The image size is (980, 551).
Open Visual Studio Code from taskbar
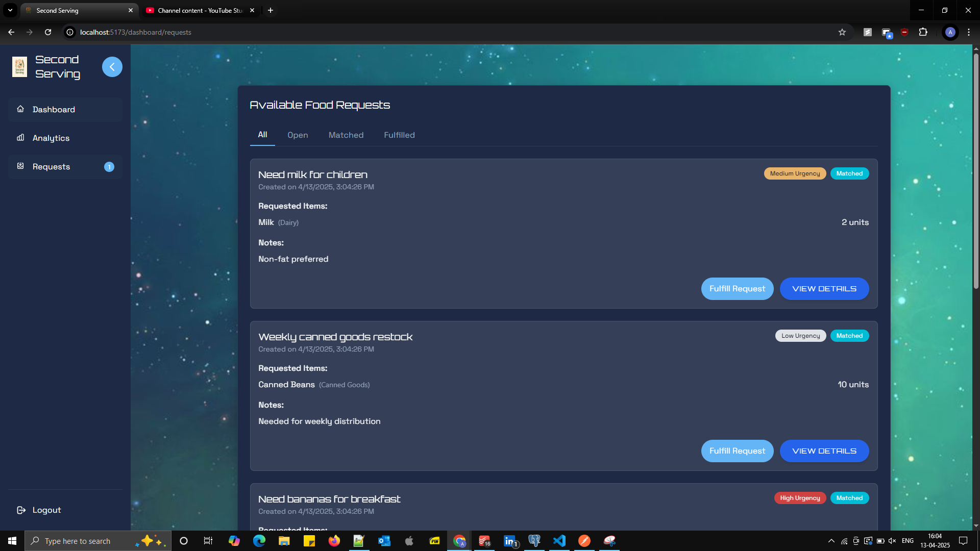click(559, 541)
